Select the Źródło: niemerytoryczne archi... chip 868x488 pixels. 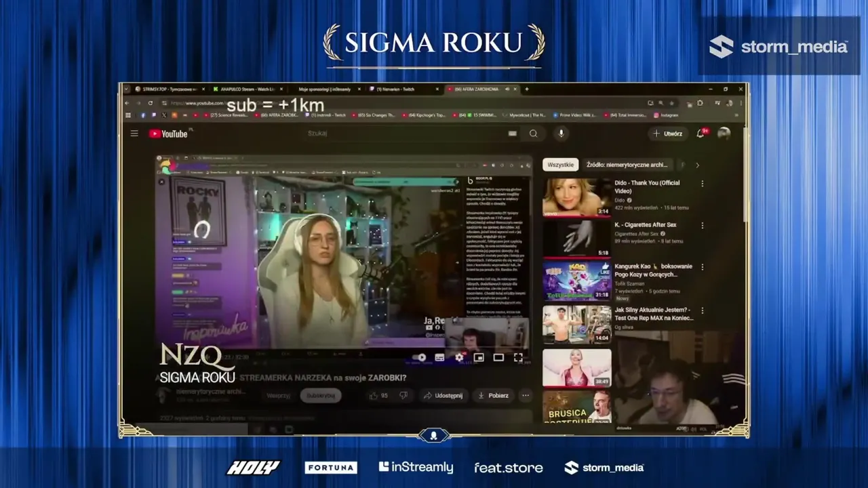click(x=627, y=165)
